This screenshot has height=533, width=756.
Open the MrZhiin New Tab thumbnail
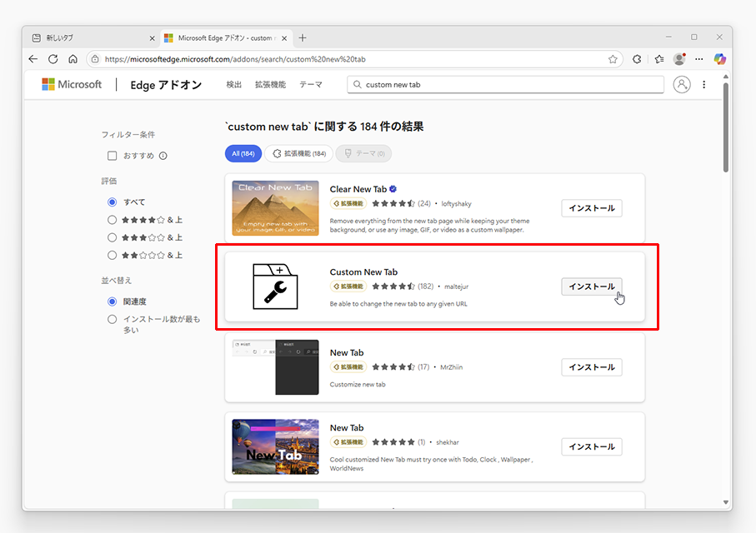275,367
